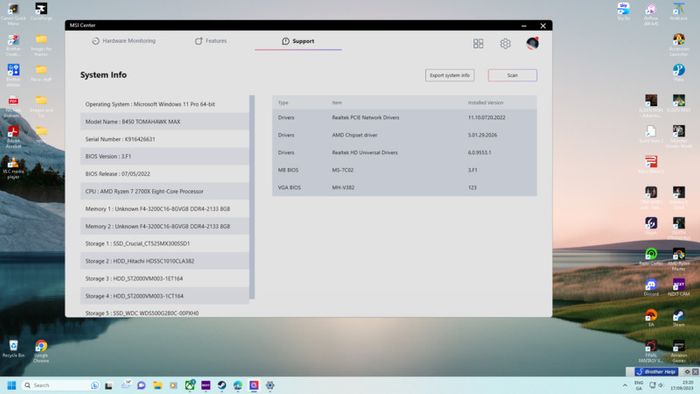The width and height of the screenshot is (700, 394).
Task: Click the taskbar Search box
Action: coord(61,385)
